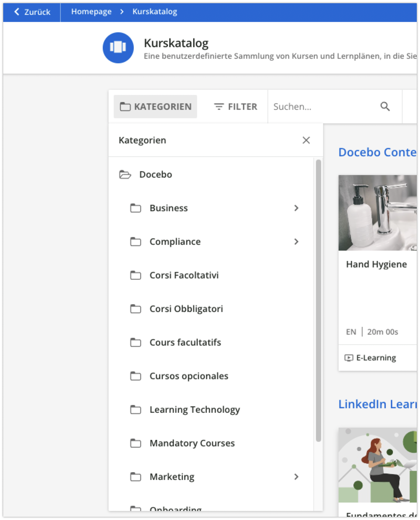Click the search magnifier icon

tap(385, 107)
